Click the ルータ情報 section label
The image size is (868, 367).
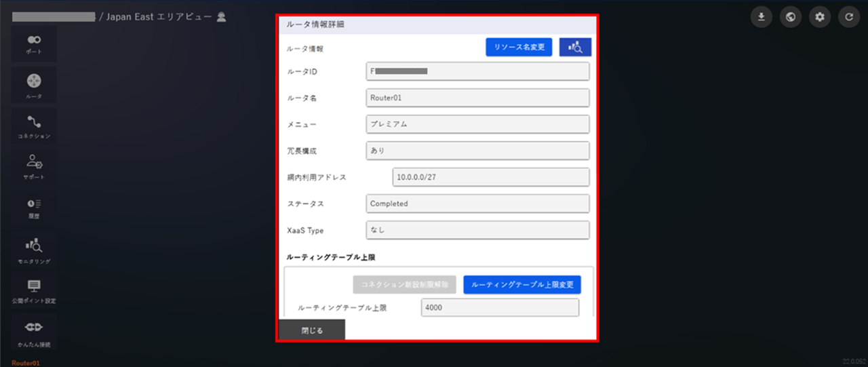(x=306, y=49)
